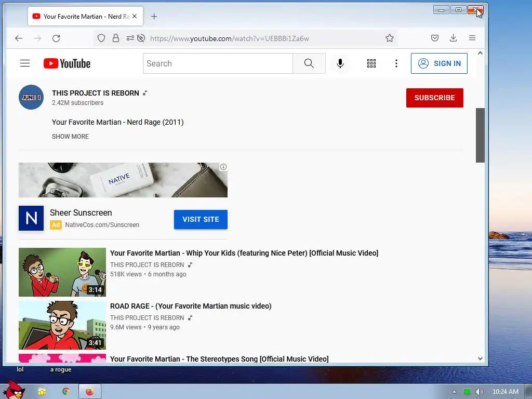Open Whip Your Kids video title
532x399 pixels.
[244, 253]
